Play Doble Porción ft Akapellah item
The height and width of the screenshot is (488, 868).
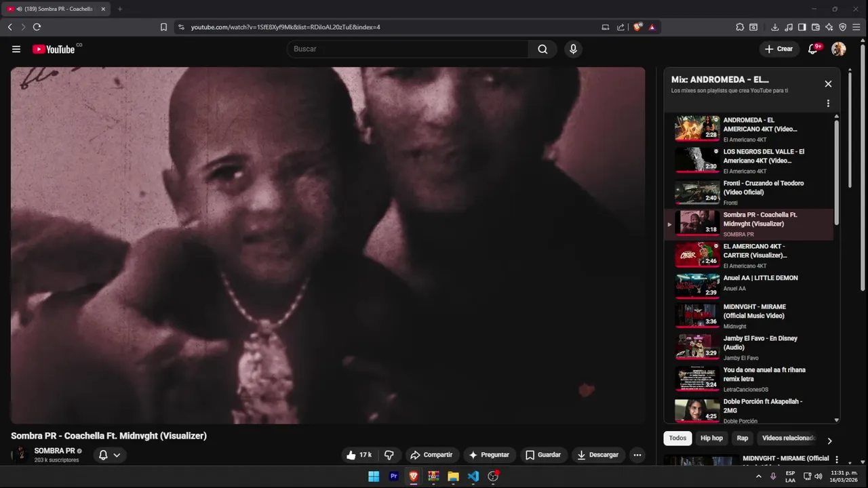747,410
